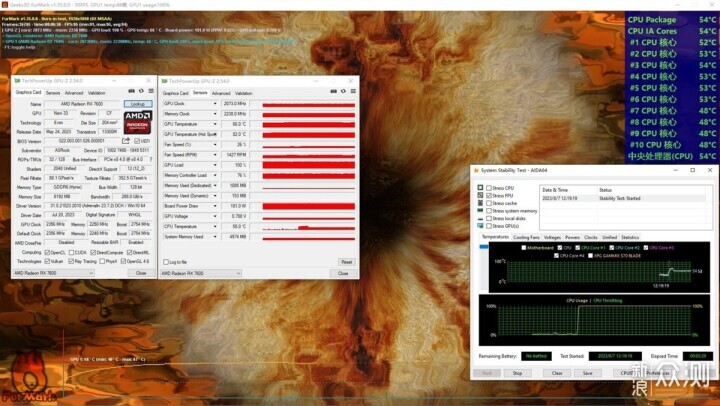This screenshot has height=406, width=720.
Task: Open Fan Speed (RPM) sensor dropdown arrow
Action: coord(215,155)
